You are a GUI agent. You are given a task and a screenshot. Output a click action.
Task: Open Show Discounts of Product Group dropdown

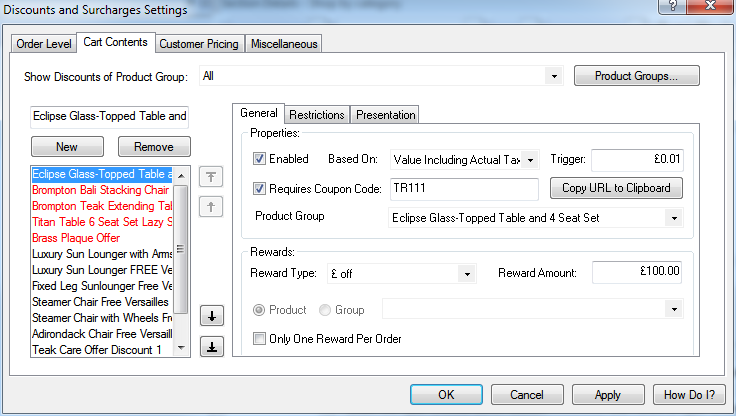pyautogui.click(x=554, y=76)
